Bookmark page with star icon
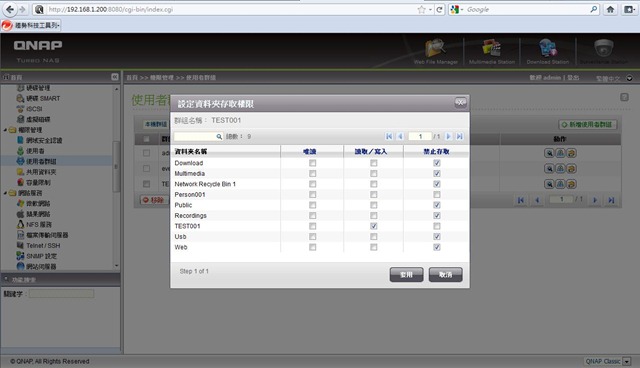 coord(421,9)
